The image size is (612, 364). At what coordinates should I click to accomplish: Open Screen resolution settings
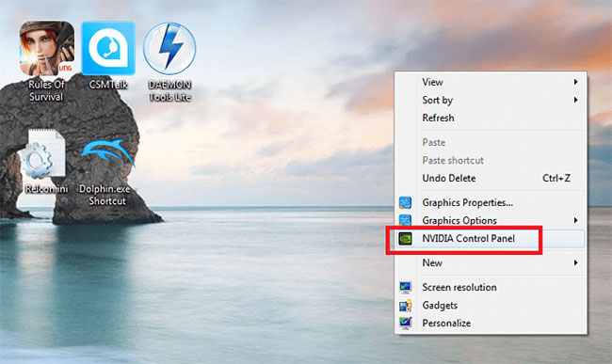coord(491,288)
